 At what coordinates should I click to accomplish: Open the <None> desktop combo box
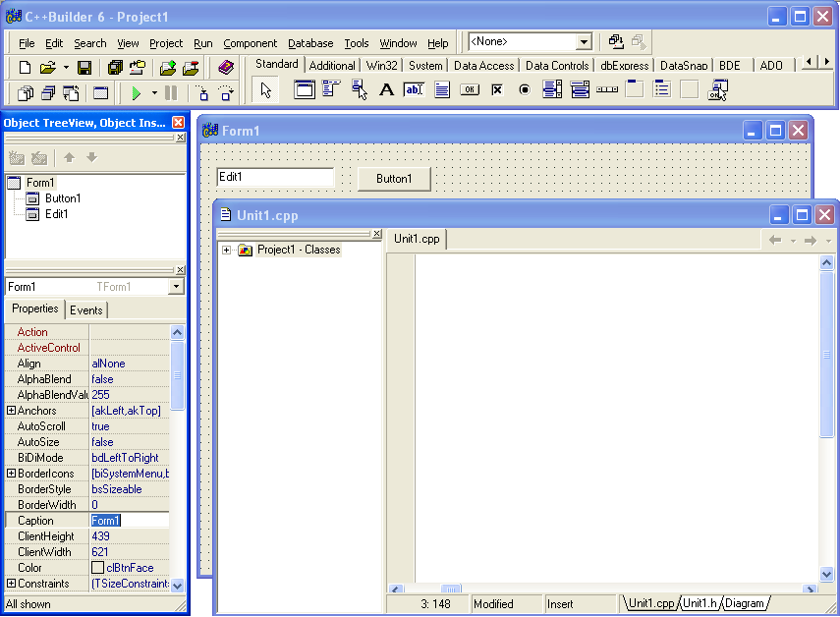pos(584,41)
